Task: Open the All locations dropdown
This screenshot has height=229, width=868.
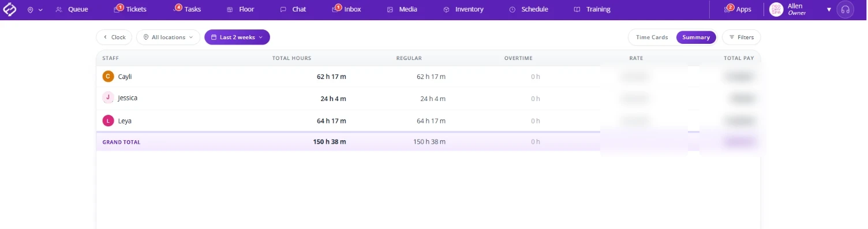Action: click(x=169, y=37)
